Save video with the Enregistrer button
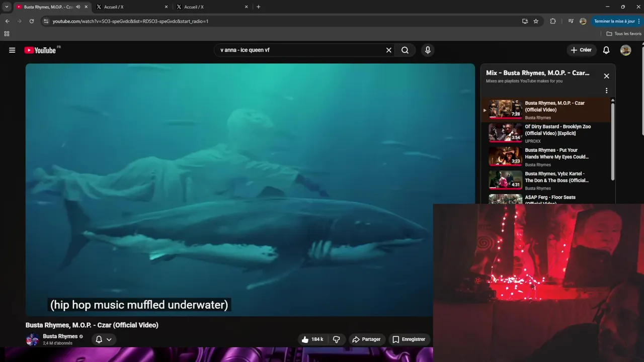644x362 pixels. point(409,339)
